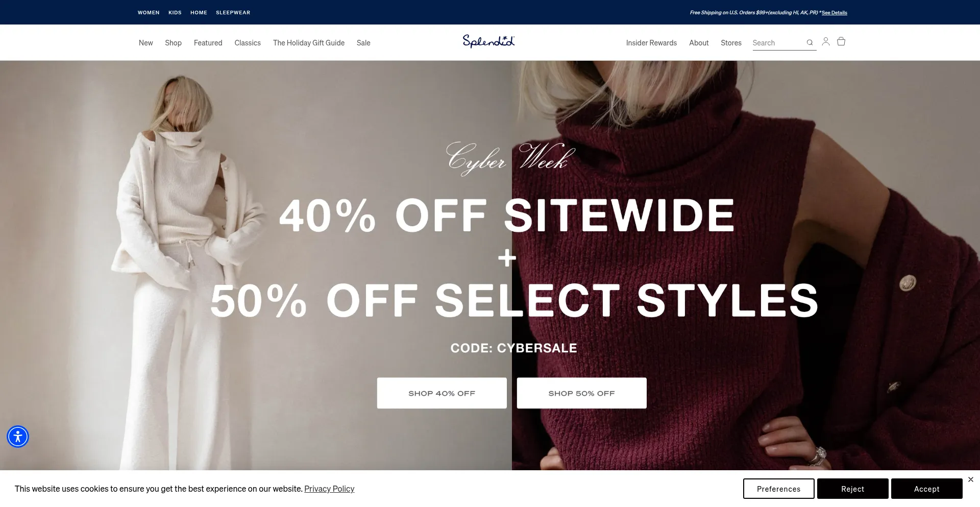
Task: Open the New menu
Action: point(146,43)
